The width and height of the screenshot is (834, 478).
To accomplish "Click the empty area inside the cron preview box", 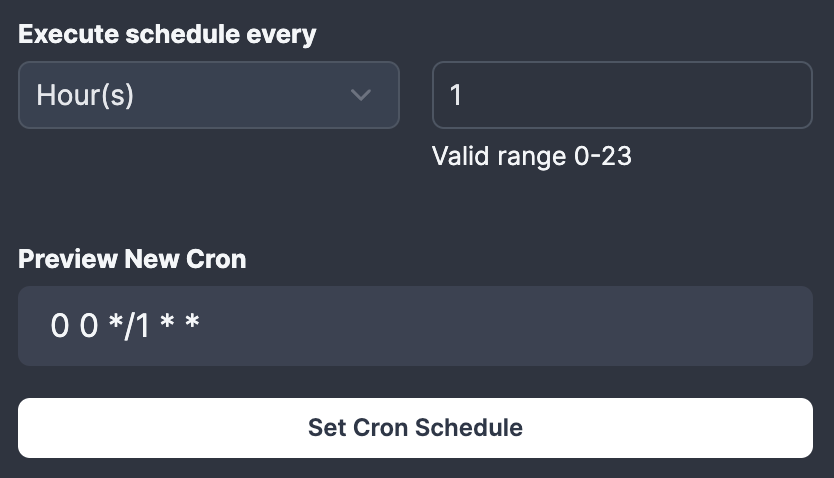I will (550, 326).
